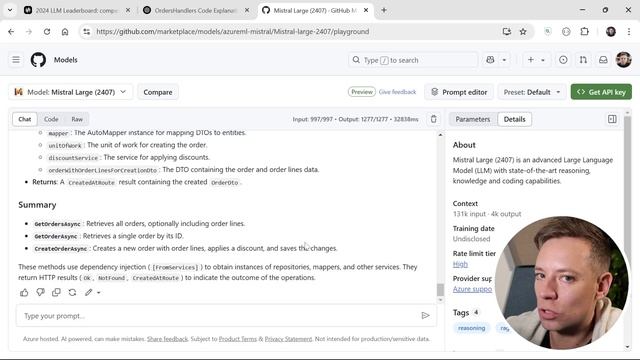
Task: Click the Models header text
Action: (x=66, y=60)
